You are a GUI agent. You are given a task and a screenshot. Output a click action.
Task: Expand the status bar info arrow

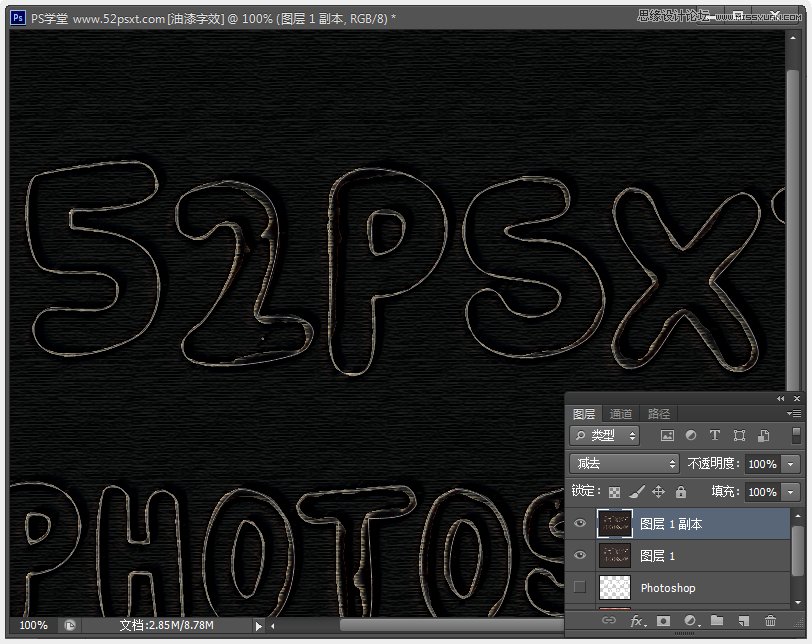pos(258,626)
